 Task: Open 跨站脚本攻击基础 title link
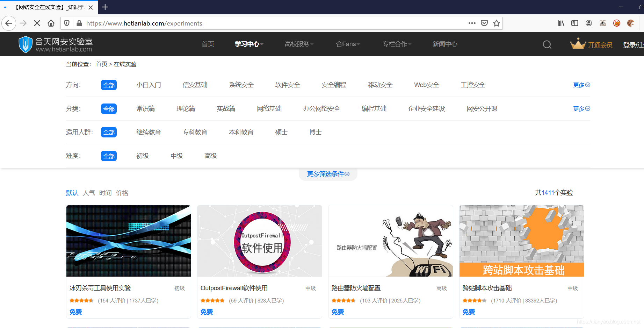(x=487, y=288)
